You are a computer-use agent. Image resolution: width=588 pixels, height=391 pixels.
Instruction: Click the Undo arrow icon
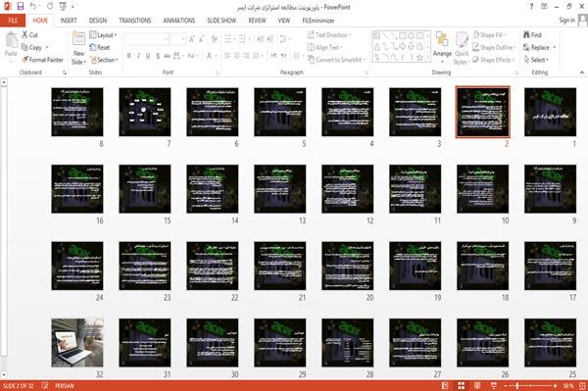click(x=33, y=7)
